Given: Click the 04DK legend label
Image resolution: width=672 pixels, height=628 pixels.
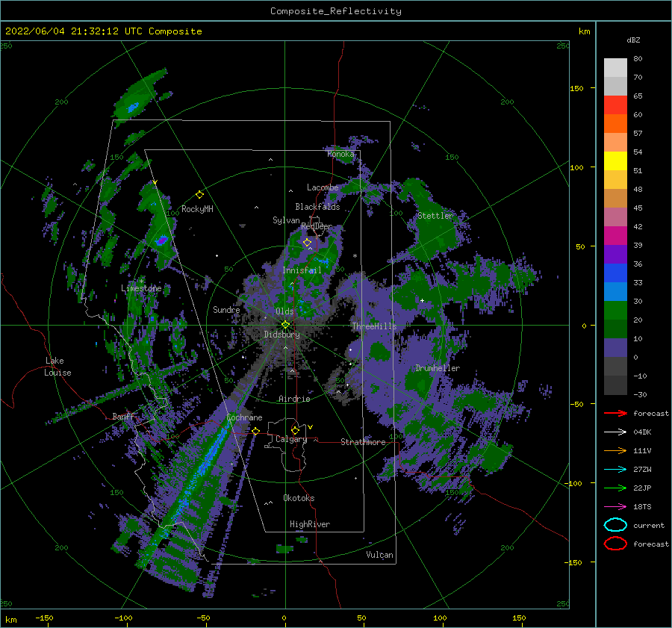Looking at the screenshot, I should click(x=642, y=432).
